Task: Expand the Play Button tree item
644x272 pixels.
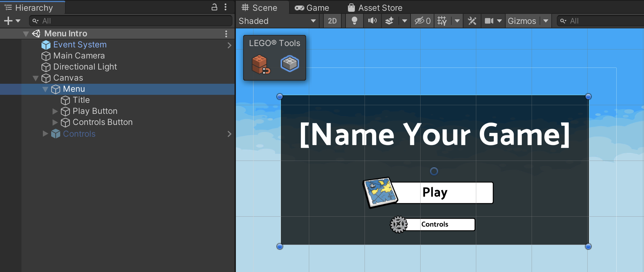Action: (x=55, y=111)
